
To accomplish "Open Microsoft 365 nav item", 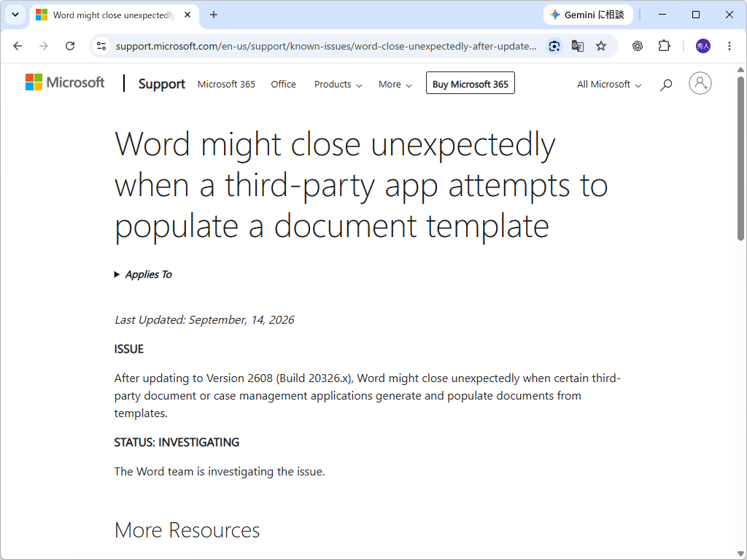I will tap(226, 85).
